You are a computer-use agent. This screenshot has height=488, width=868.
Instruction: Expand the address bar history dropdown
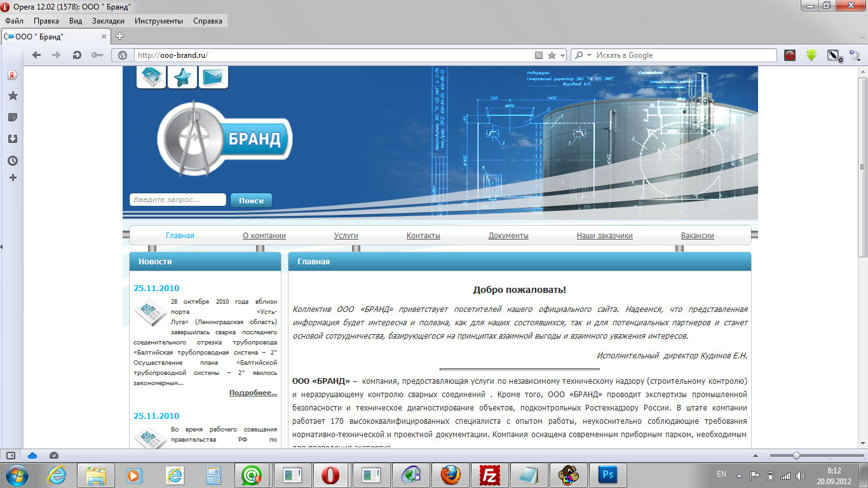click(564, 56)
